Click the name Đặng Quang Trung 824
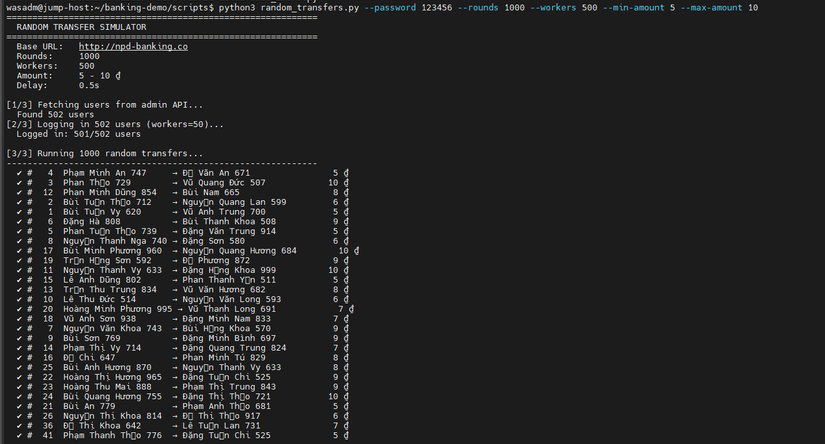This screenshot has height=444, width=825. point(235,348)
